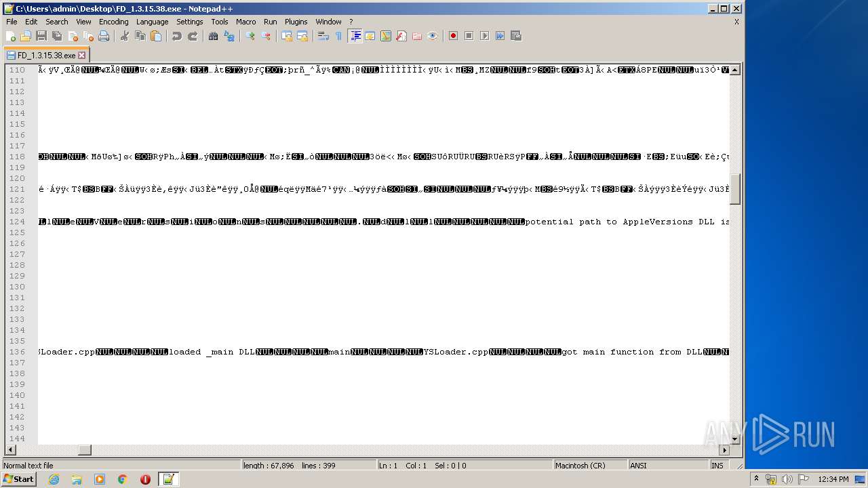The image size is (868, 488).
Task: Open the View menu
Action: click(x=83, y=22)
